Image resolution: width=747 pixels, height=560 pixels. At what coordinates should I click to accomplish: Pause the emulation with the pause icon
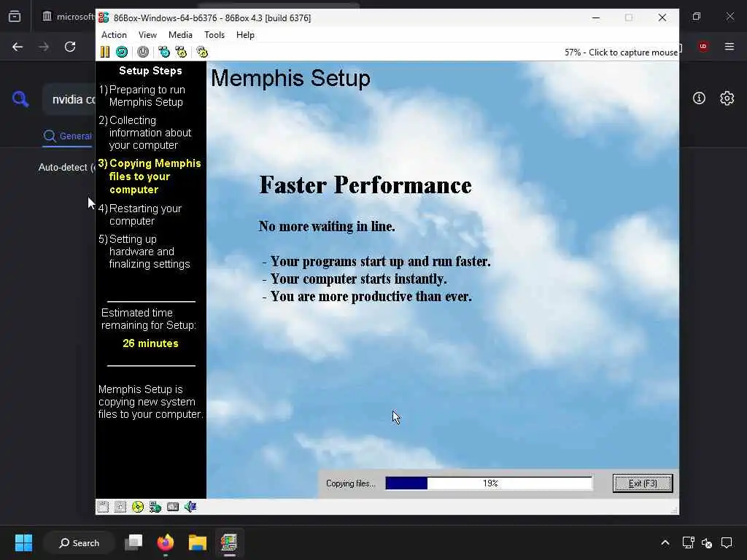coord(105,52)
